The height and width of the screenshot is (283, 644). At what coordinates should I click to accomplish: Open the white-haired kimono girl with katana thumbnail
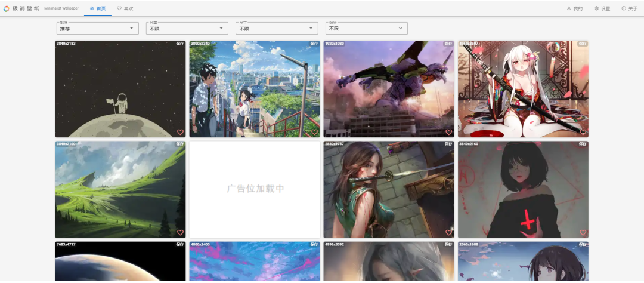pyautogui.click(x=524, y=89)
